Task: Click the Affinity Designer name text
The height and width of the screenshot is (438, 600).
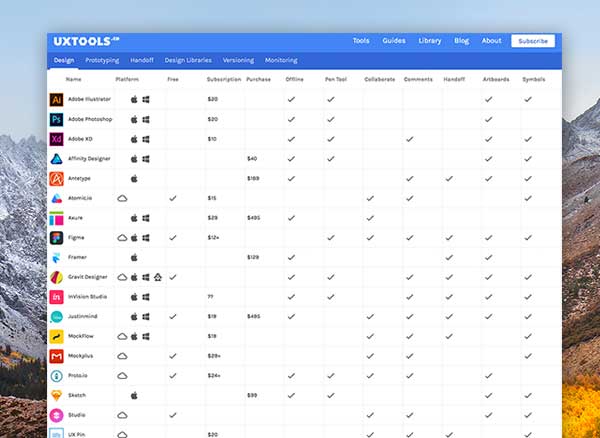Action: click(89, 159)
